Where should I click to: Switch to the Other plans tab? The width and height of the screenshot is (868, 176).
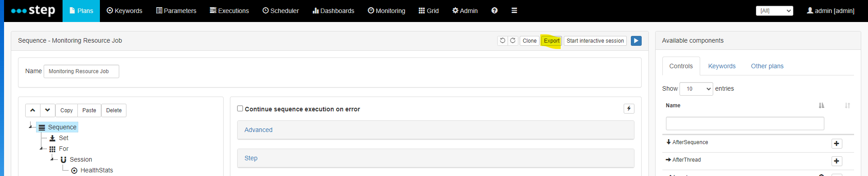[767, 66]
